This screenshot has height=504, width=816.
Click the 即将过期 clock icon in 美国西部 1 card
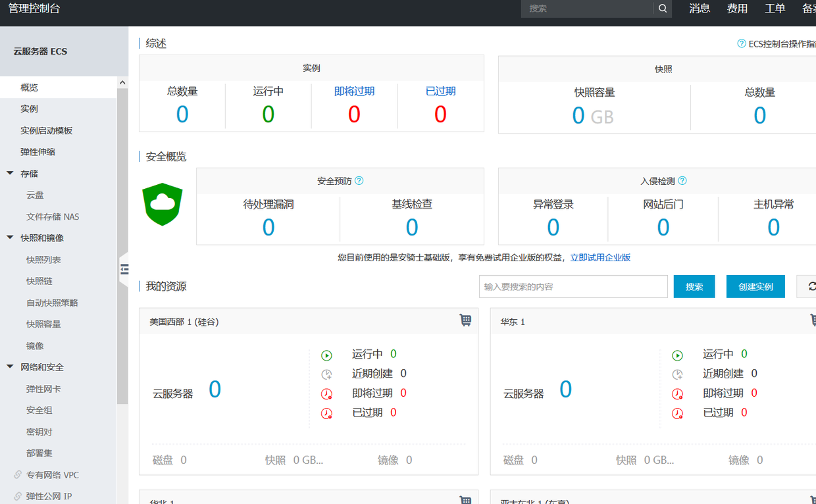pyautogui.click(x=327, y=394)
